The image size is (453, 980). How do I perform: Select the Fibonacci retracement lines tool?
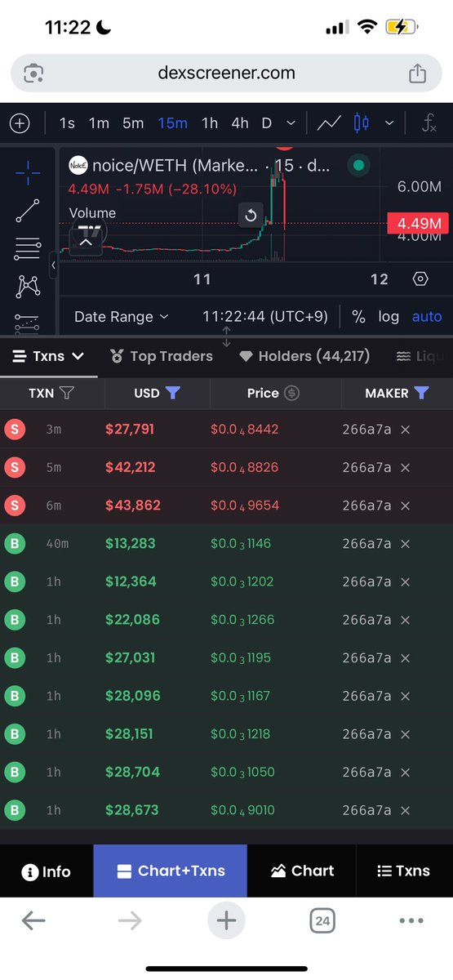(28, 248)
